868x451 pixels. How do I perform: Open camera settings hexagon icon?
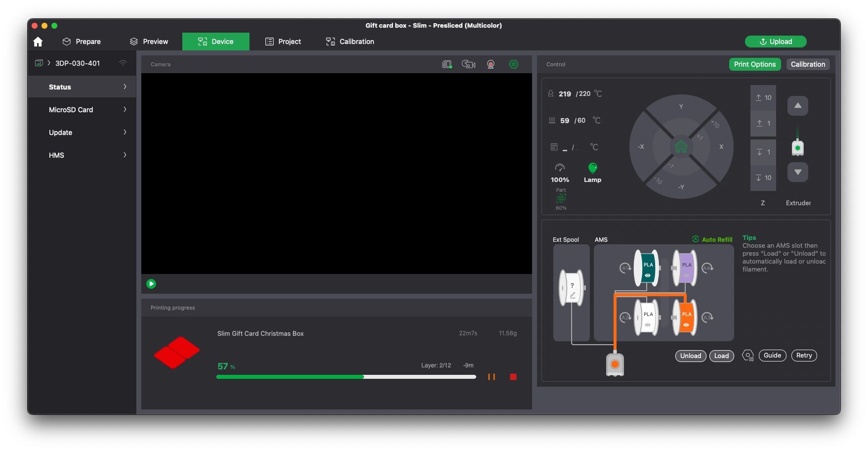[x=513, y=64]
